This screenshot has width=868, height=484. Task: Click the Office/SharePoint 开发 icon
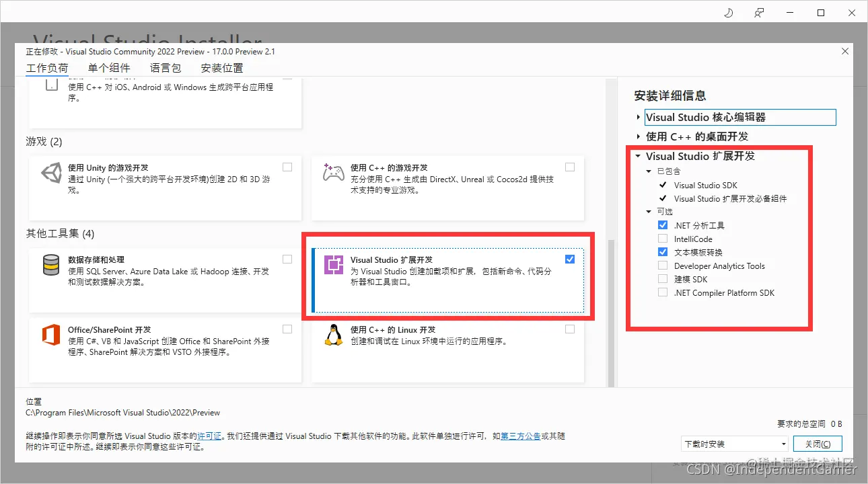51,335
